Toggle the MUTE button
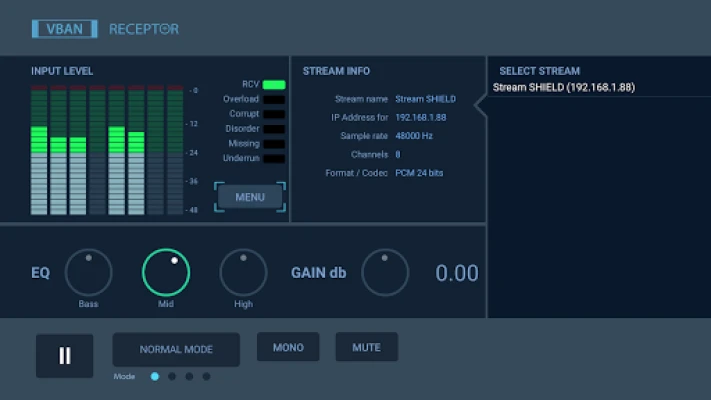This screenshot has height=400, width=711. (366, 347)
